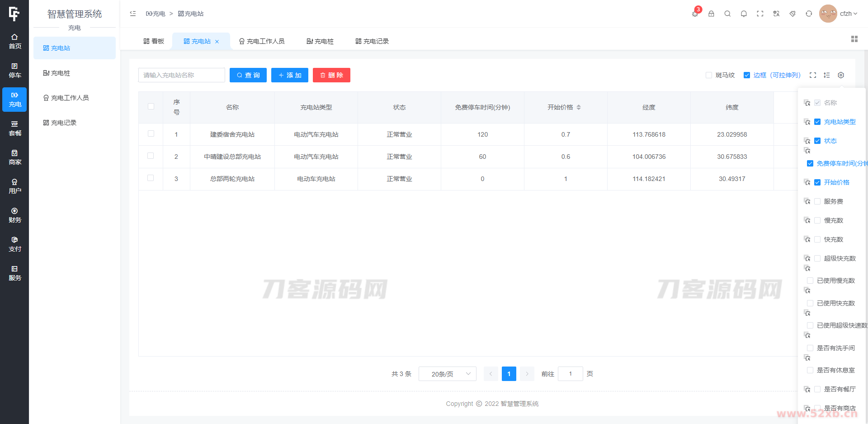Switch to the 充电记录 tab

click(x=372, y=41)
